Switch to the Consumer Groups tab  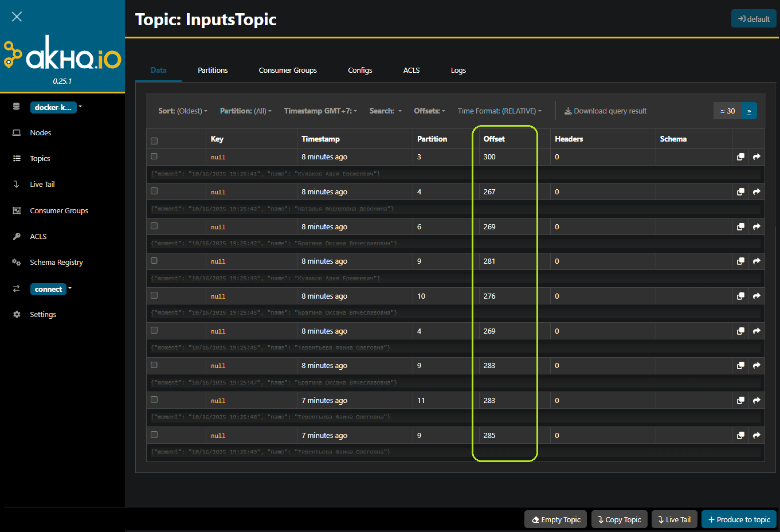288,71
